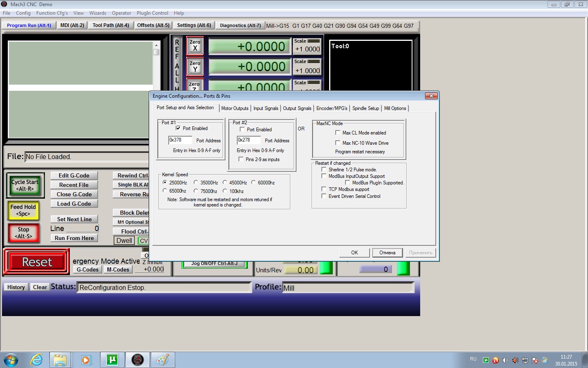The height and width of the screenshot is (368, 588).
Task: Click the red Reset button
Action: tap(37, 262)
